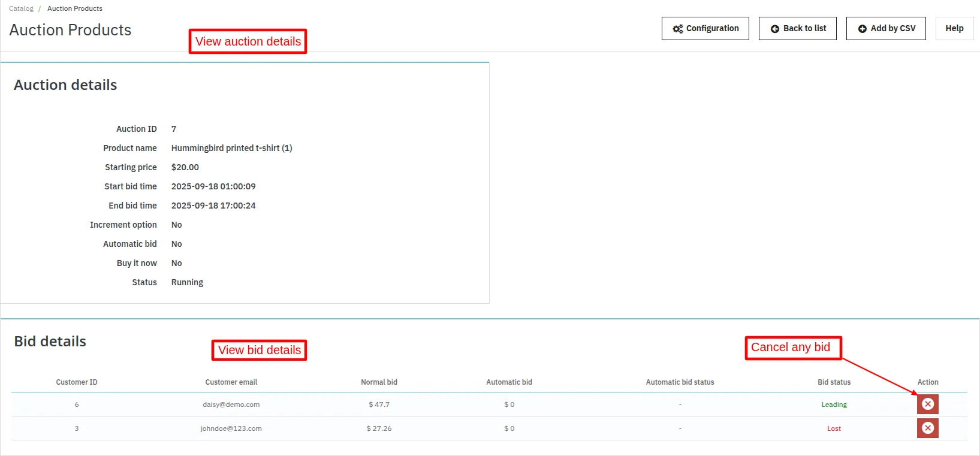This screenshot has height=456, width=980.
Task: Cancel the bid from daisy@demo.com
Action: click(x=927, y=404)
